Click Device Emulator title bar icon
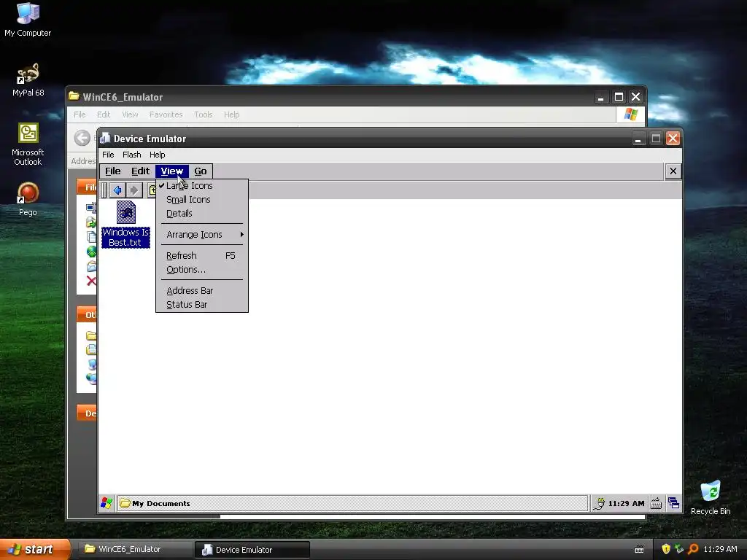This screenshot has height=560, width=747. pyautogui.click(x=105, y=138)
